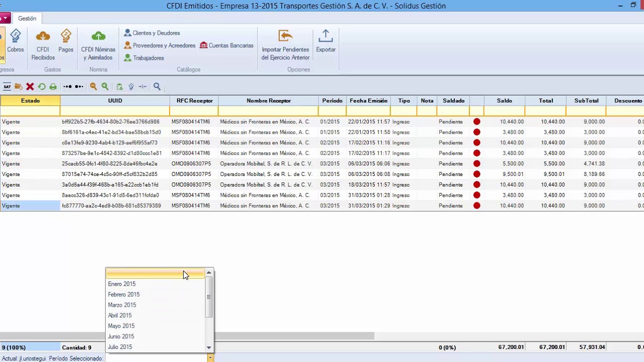Sort by the Estado column header
644x362 pixels.
pyautogui.click(x=30, y=101)
